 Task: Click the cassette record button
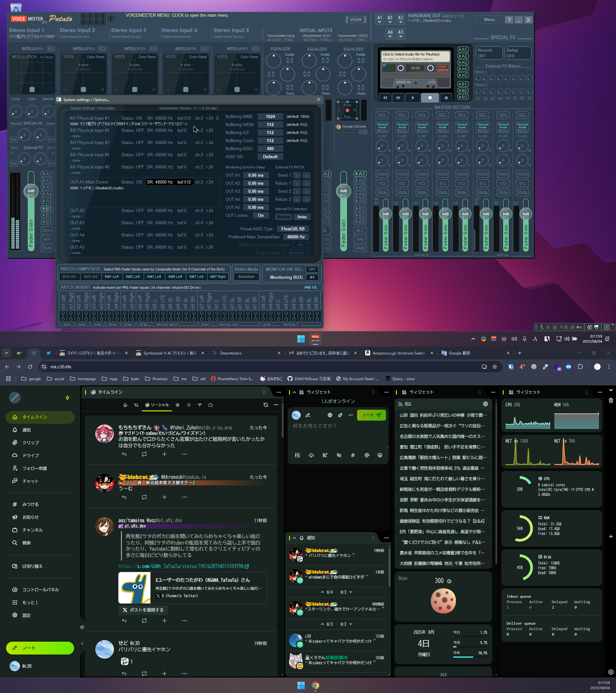(x=446, y=98)
